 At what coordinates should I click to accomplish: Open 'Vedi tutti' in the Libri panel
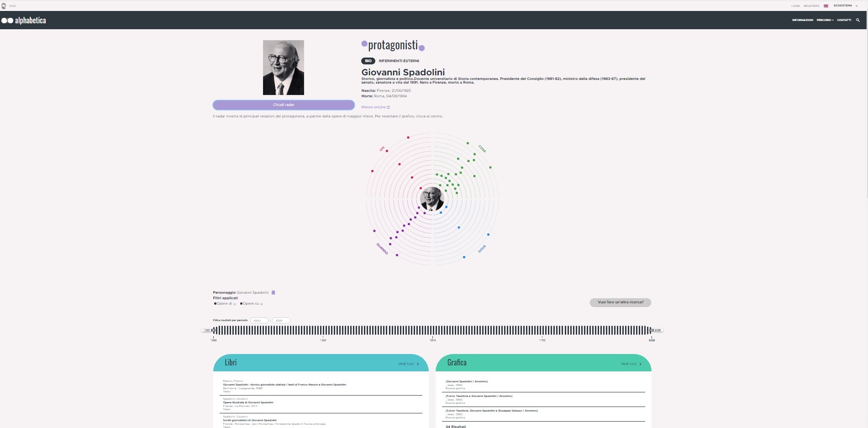click(408, 364)
